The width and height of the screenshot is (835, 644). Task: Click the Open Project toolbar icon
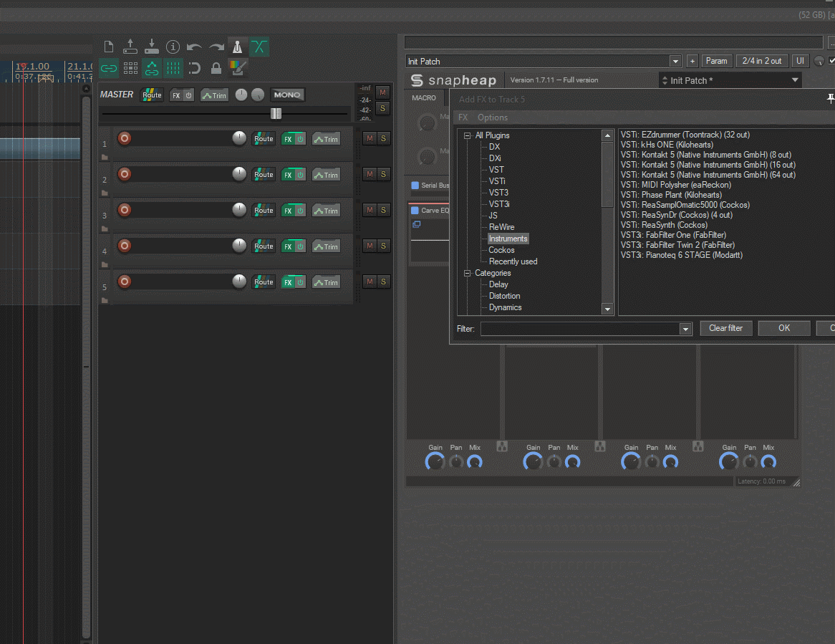pos(130,47)
